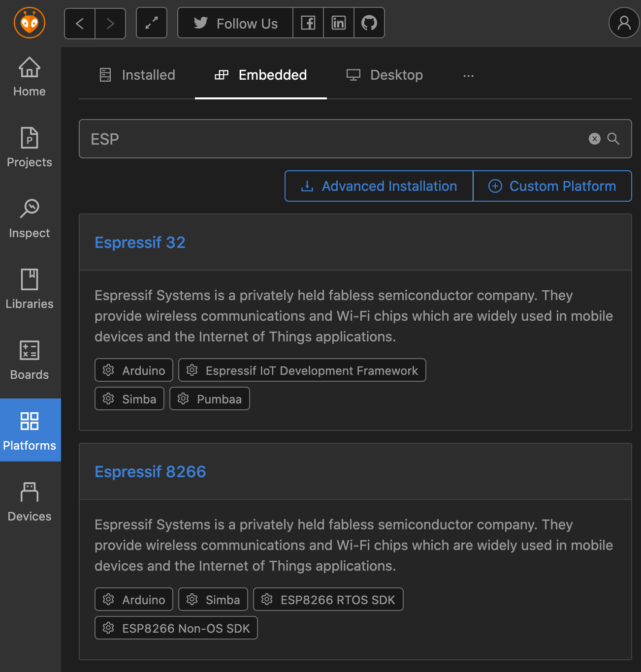The width and height of the screenshot is (641, 672).
Task: Click the Pumbaa framework tag
Action: point(210,398)
